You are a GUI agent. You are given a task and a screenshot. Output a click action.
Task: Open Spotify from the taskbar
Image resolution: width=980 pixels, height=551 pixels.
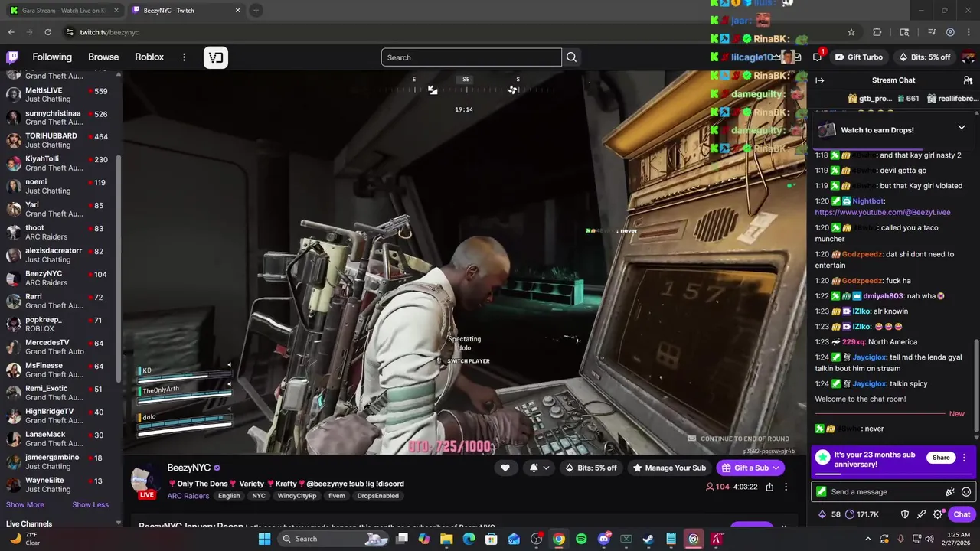[581, 539]
